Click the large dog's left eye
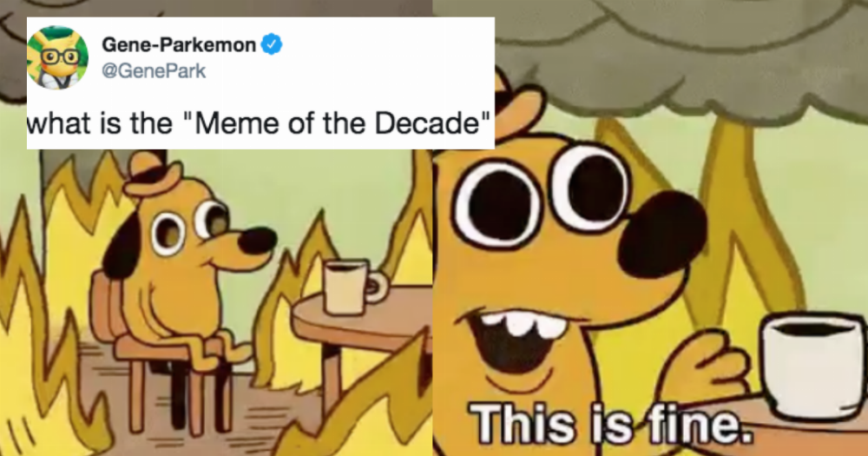The height and width of the screenshot is (456, 868). click(x=498, y=203)
